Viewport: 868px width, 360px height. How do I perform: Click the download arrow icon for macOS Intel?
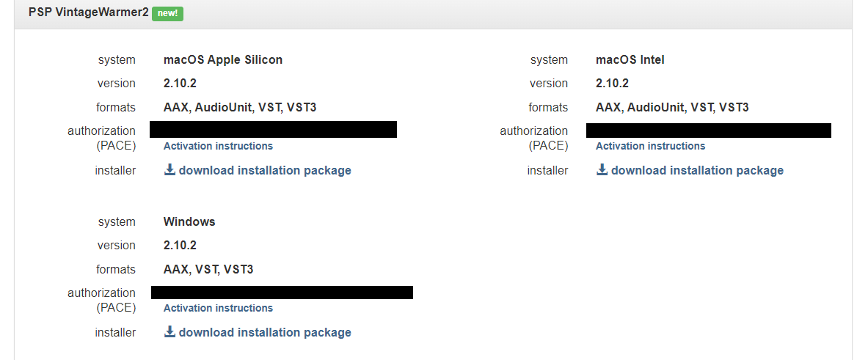point(602,170)
